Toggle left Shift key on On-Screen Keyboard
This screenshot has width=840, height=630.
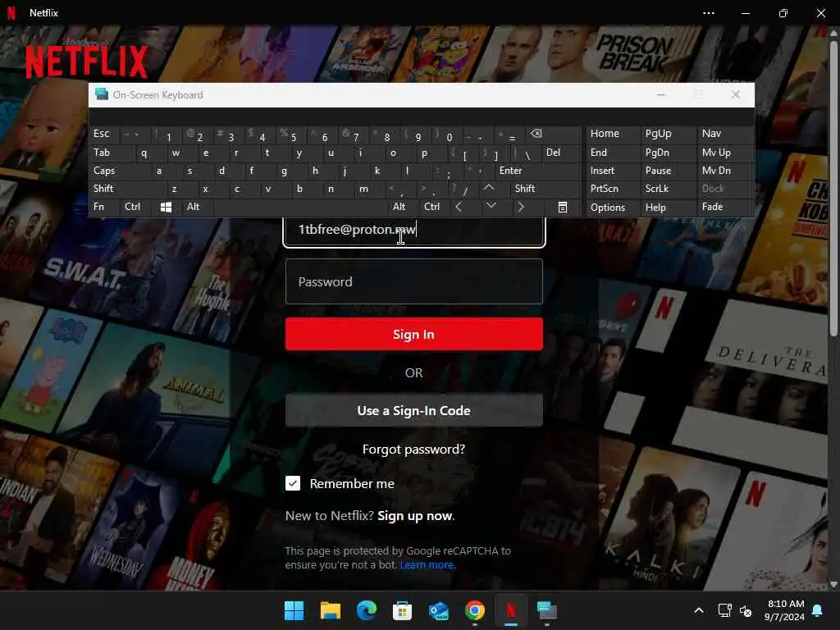pos(127,189)
